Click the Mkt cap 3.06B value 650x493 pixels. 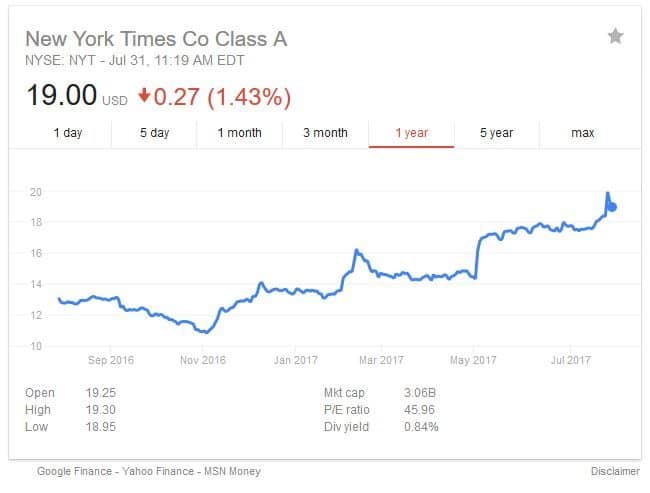pos(420,392)
